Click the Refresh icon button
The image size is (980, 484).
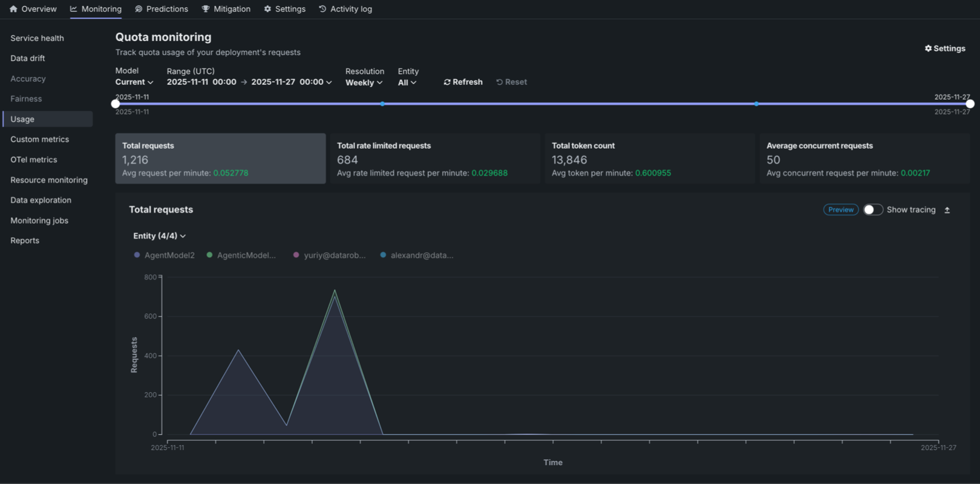[447, 82]
